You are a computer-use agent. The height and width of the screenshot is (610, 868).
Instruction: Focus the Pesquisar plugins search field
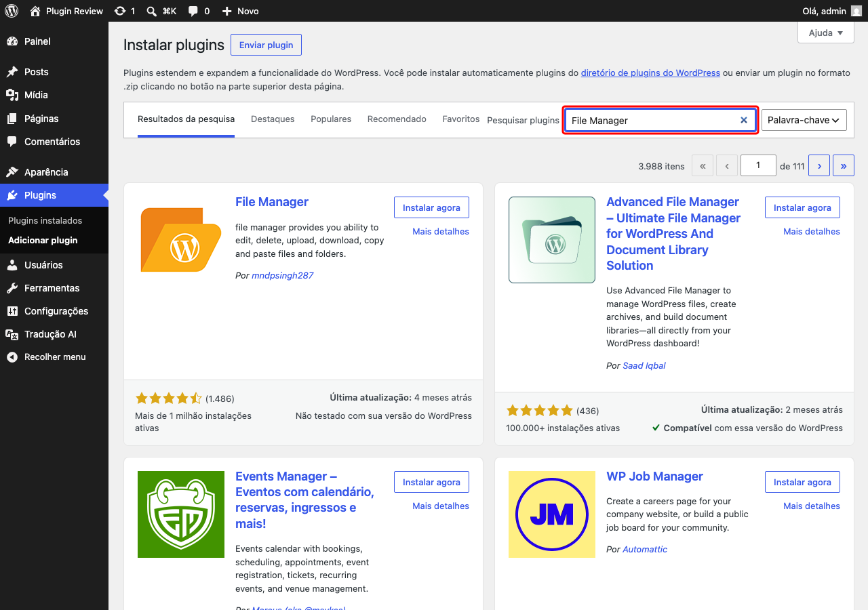[660, 120]
